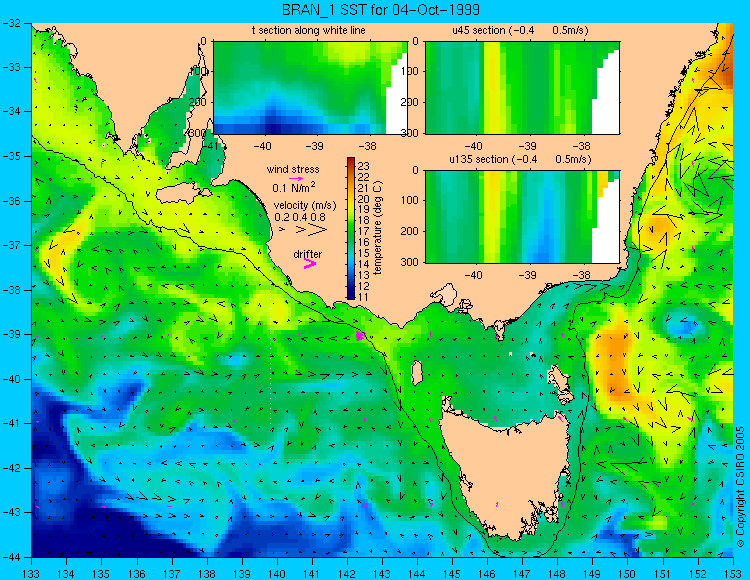Click longitude axis label 151
Image resolution: width=750 pixels, height=580 pixels.
tap(663, 574)
